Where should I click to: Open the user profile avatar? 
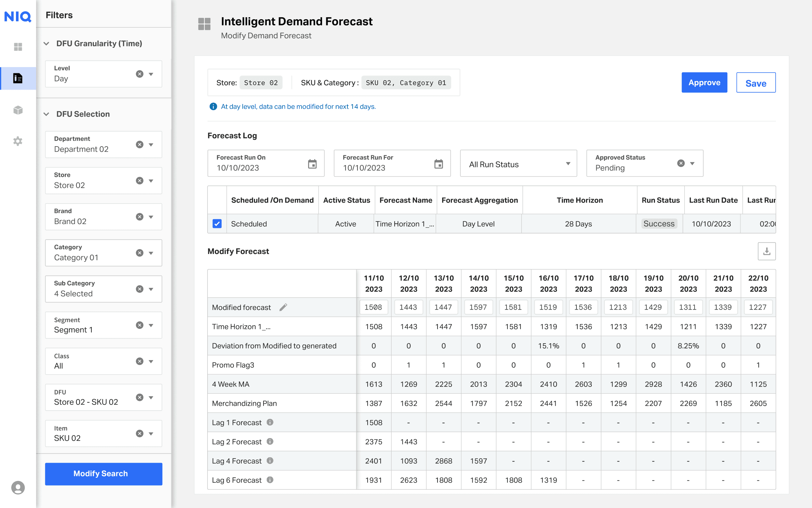(x=18, y=487)
